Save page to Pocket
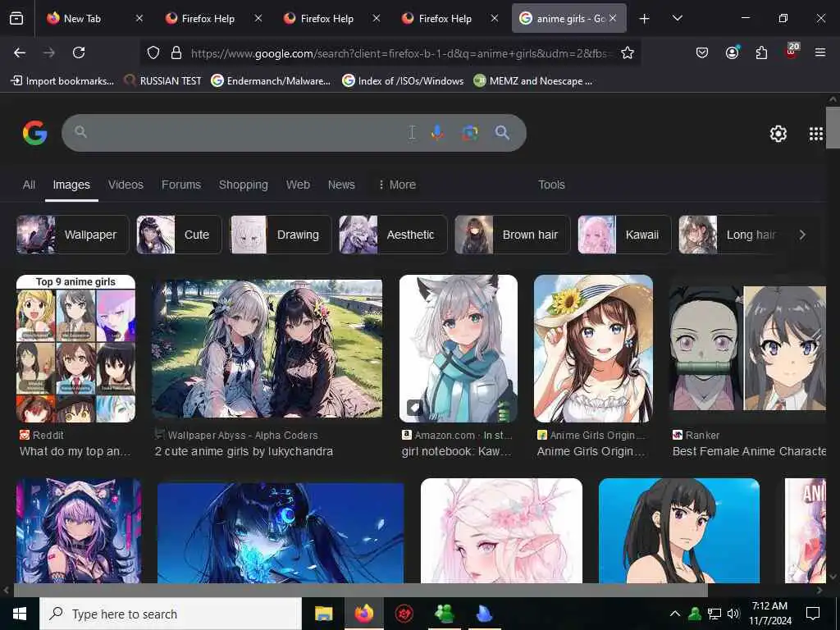This screenshot has height=630, width=840. [x=702, y=52]
